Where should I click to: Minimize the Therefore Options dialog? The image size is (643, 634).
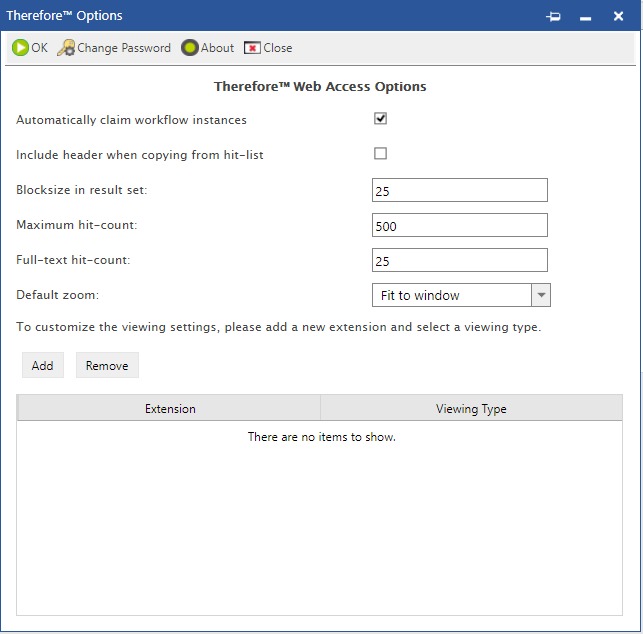(x=586, y=18)
